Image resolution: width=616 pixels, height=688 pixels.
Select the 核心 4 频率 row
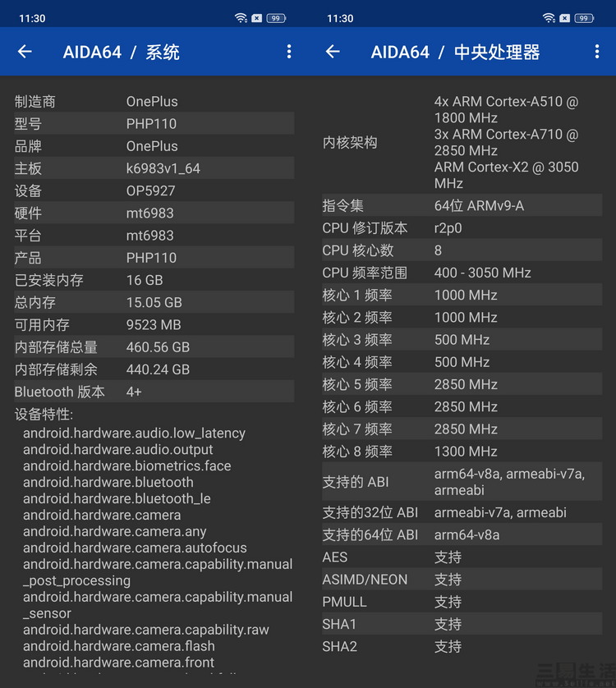pos(462,362)
